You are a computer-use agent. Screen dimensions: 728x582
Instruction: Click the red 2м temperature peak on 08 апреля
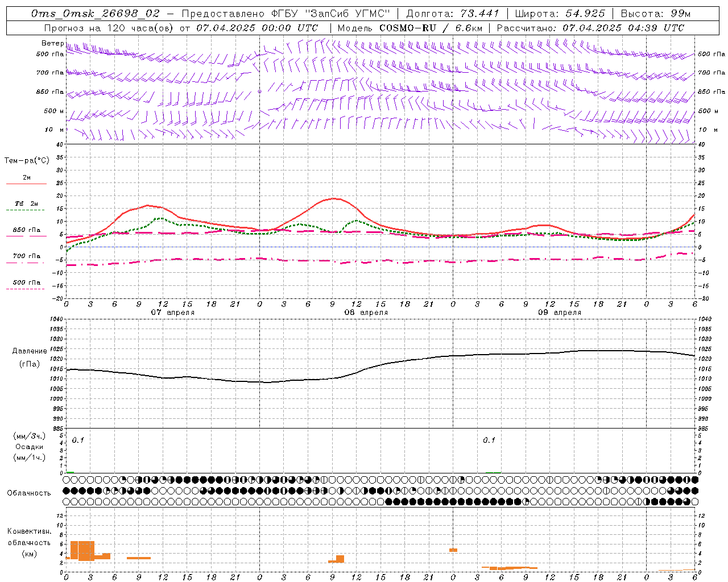tap(334, 198)
